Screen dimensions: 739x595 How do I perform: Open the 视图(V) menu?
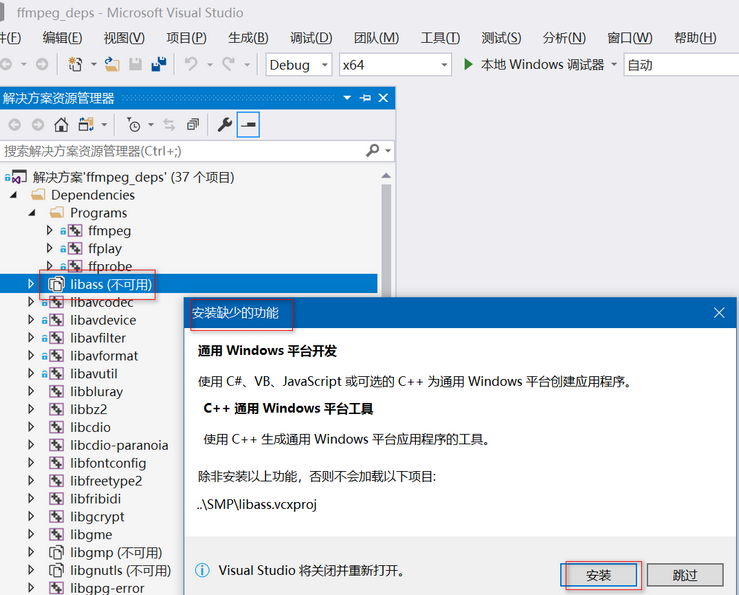(124, 38)
